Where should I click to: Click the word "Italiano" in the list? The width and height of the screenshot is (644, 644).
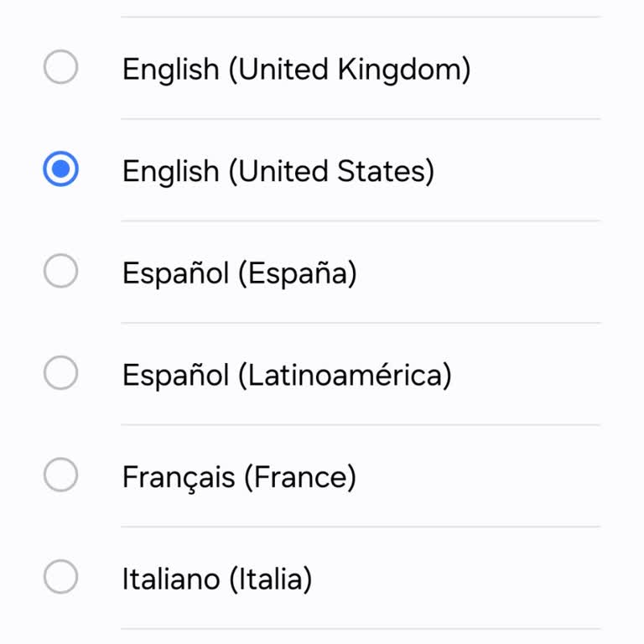[171, 579]
